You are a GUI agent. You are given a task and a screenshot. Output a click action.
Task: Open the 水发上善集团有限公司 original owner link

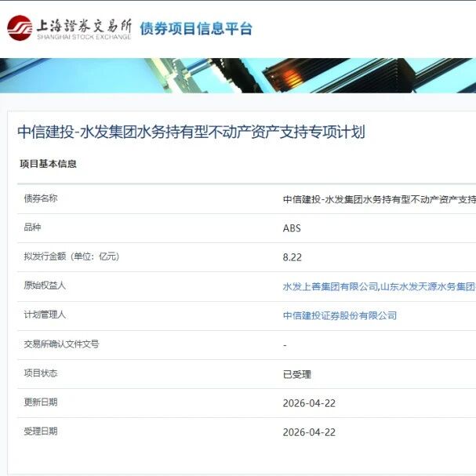[330, 286]
